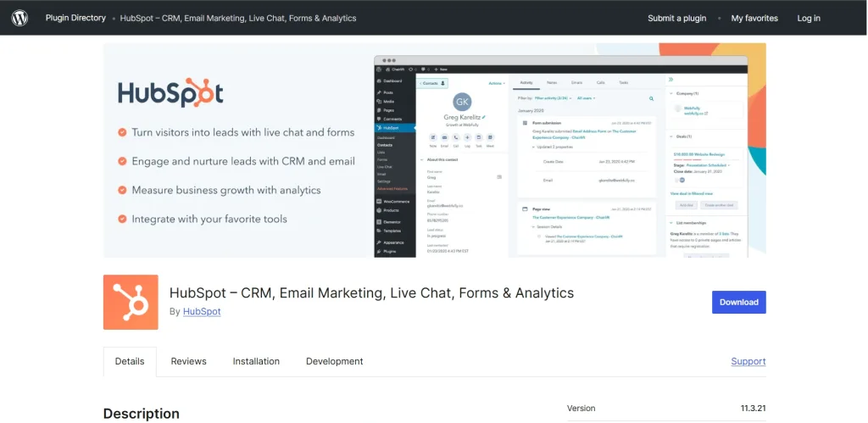
Task: Click Log in in the header
Action: [x=808, y=18]
